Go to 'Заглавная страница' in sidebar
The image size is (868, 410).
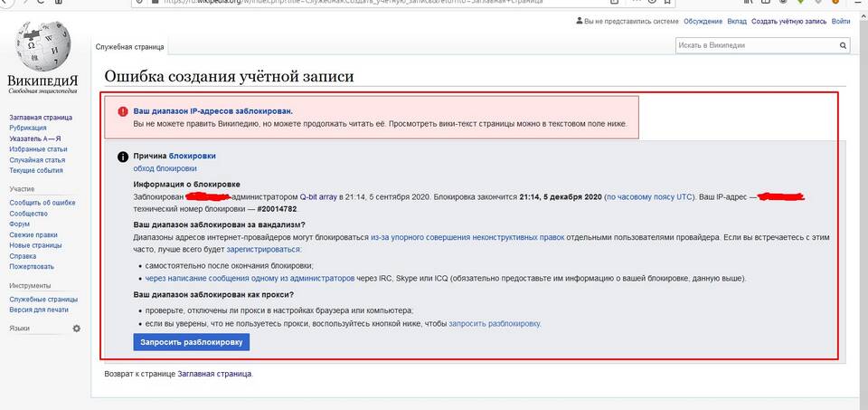pyautogui.click(x=41, y=118)
